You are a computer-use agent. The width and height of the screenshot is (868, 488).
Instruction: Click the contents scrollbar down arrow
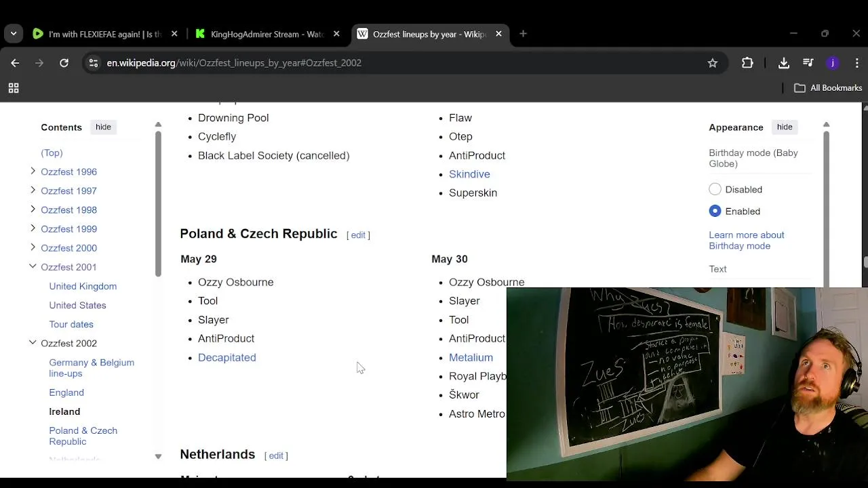pyautogui.click(x=158, y=456)
